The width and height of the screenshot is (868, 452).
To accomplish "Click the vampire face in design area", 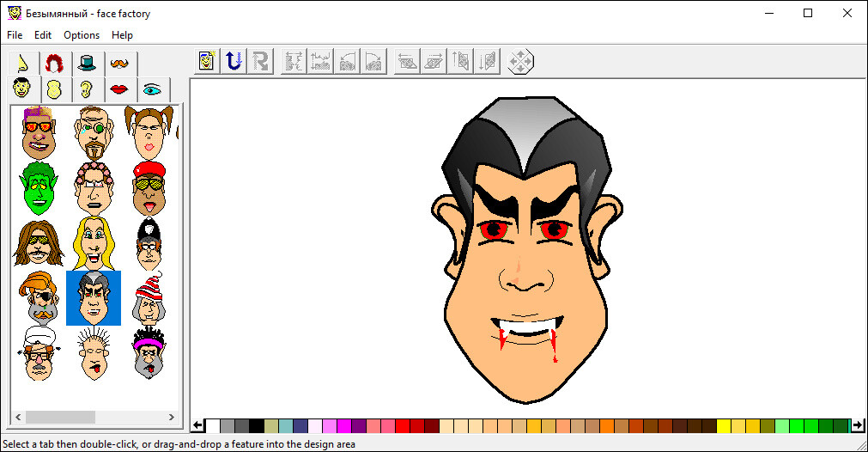I will 526,249.
